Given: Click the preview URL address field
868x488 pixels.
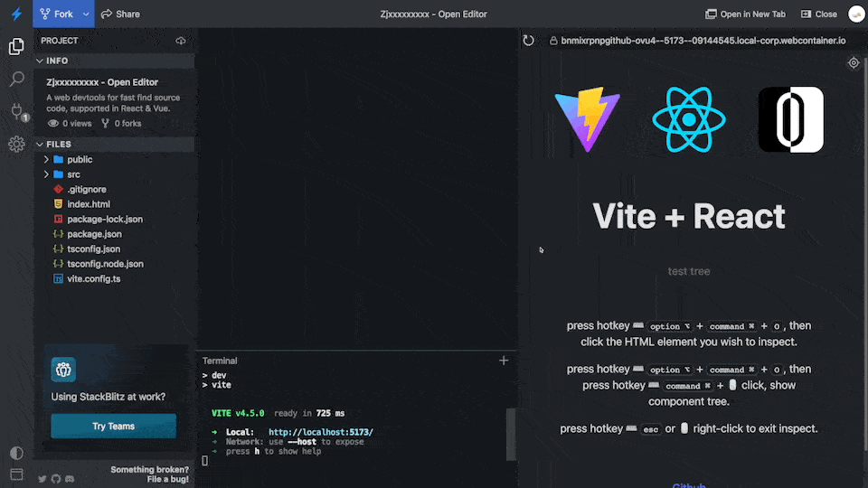Looking at the screenshot, I should pyautogui.click(x=703, y=41).
